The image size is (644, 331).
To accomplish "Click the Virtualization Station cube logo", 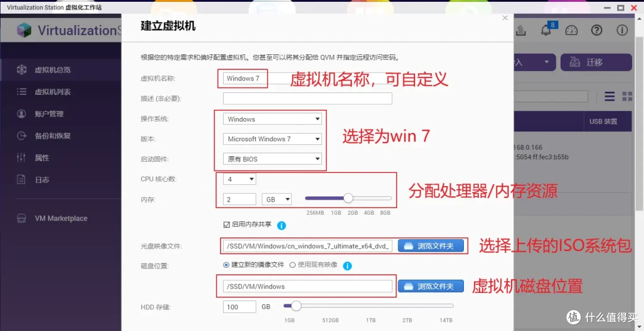I will [24, 30].
